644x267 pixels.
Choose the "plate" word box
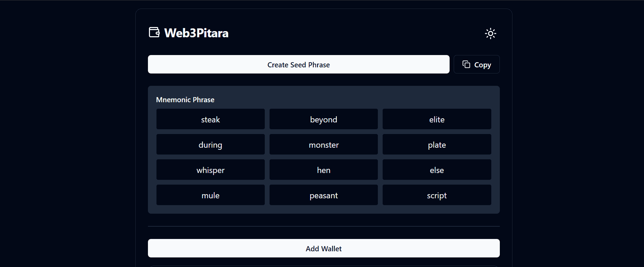pyautogui.click(x=437, y=144)
